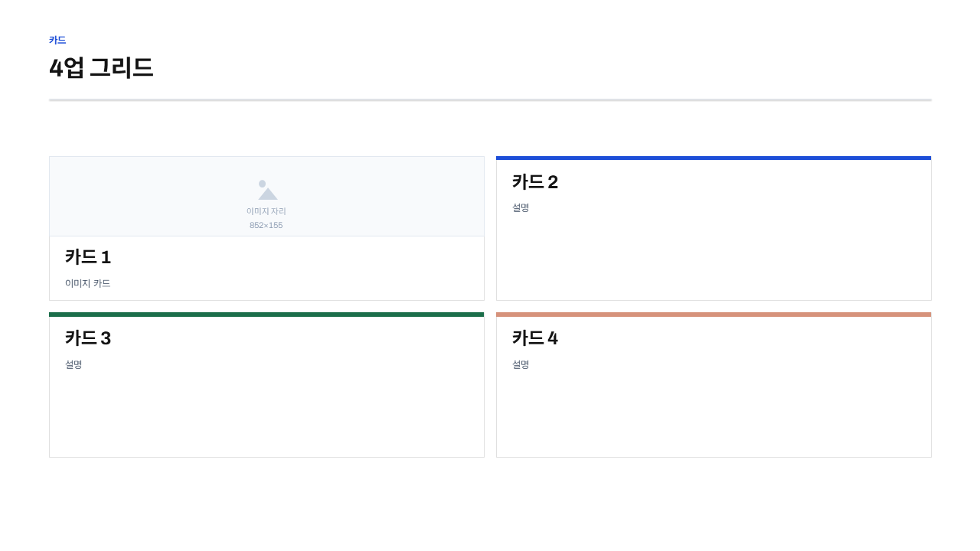
Task: Select the 이미지 카드 description text
Action: pos(88,283)
